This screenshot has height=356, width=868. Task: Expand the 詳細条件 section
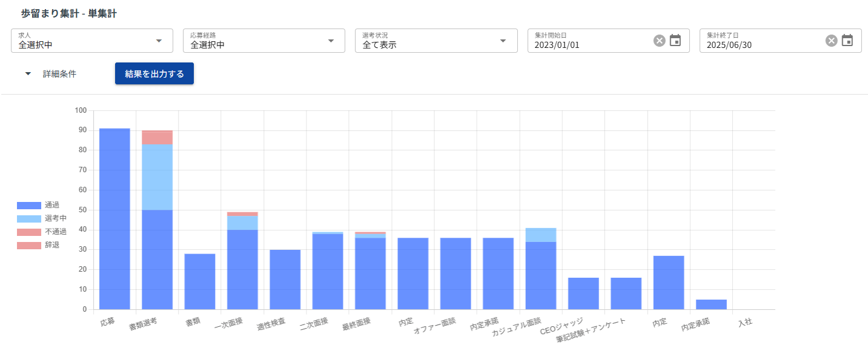(x=51, y=74)
